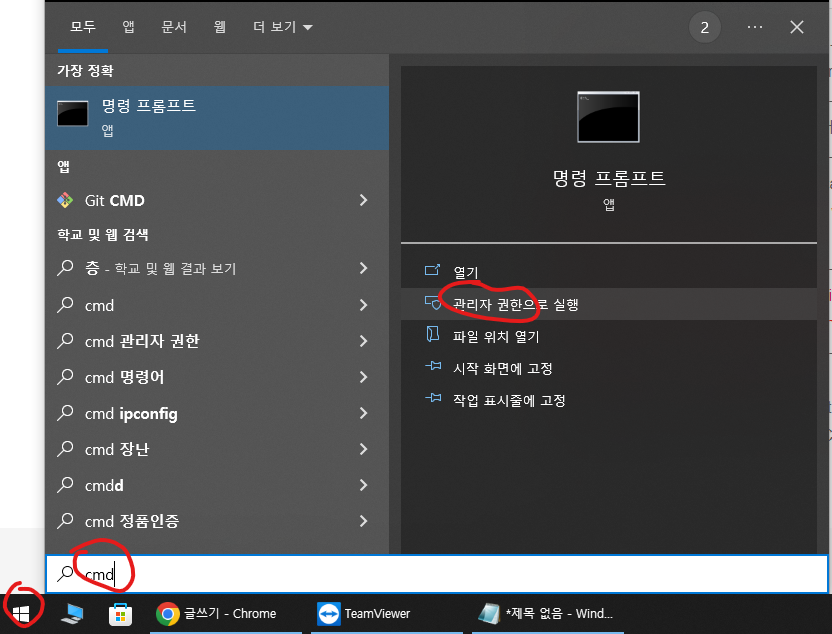Screen dimensions: 832x634
Task: Expand the cmd ipconfig arrow
Action: click(x=363, y=413)
